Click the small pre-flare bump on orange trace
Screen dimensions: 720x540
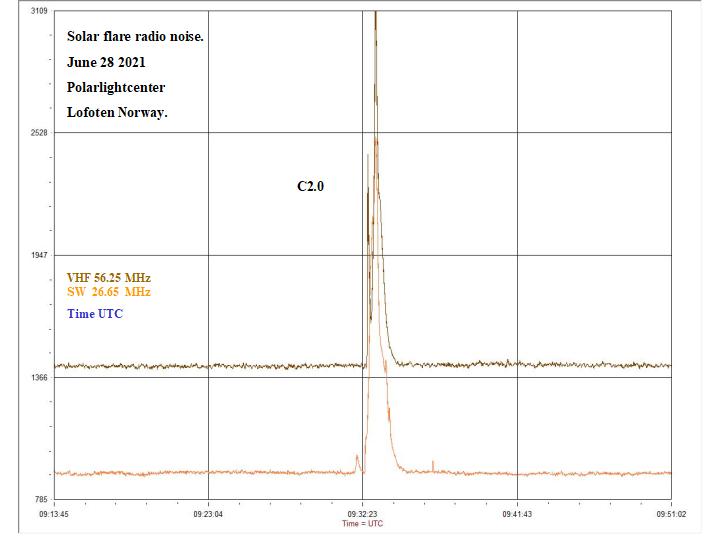click(357, 458)
